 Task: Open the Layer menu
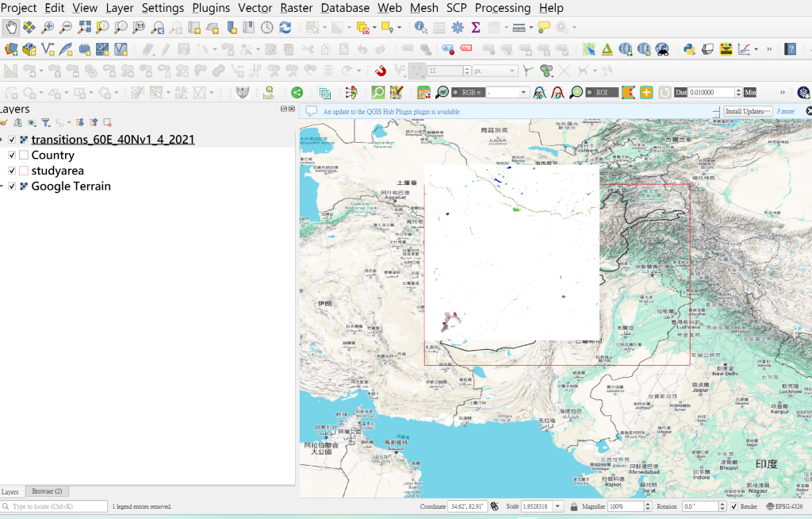click(120, 8)
